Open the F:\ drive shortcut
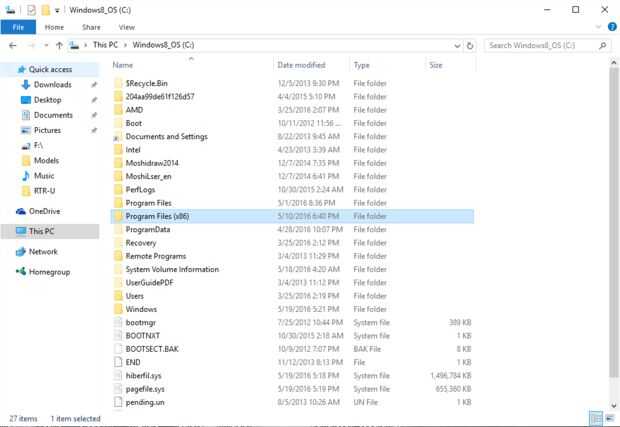The height and width of the screenshot is (427, 620). click(x=38, y=145)
